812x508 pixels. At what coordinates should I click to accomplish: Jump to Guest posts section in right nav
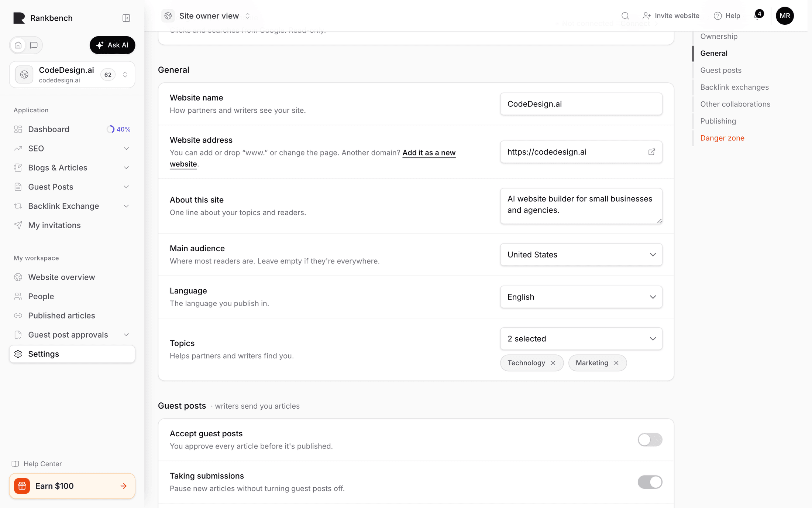[720, 70]
